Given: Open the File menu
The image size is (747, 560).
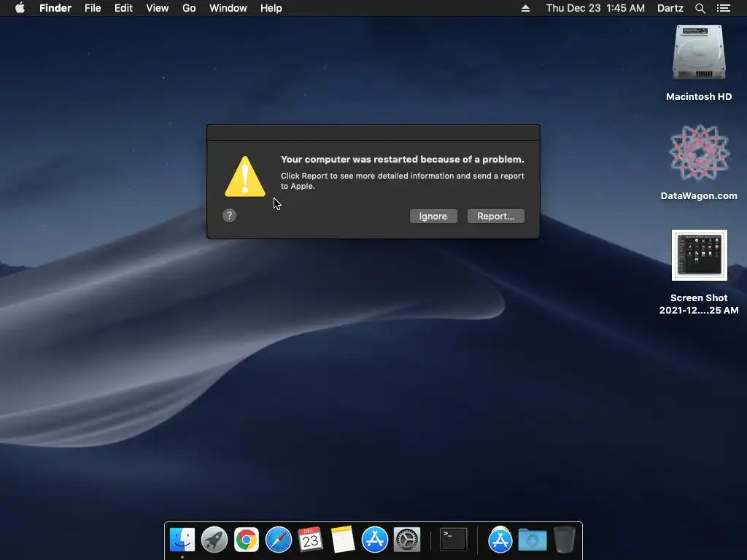Looking at the screenshot, I should 93,8.
